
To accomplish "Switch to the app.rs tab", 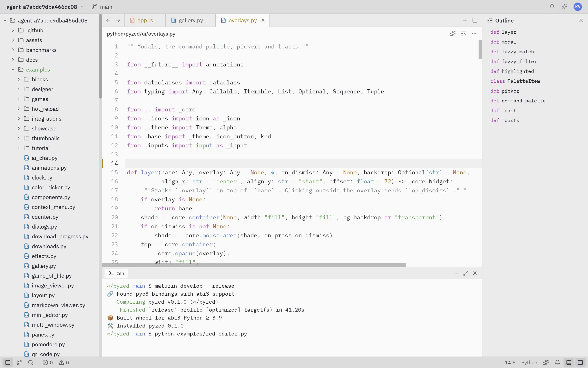I will [x=145, y=20].
